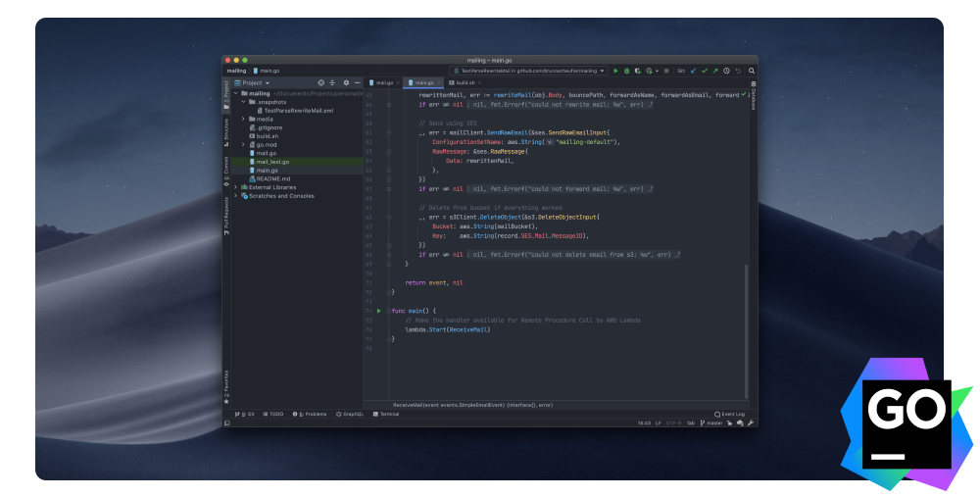980x498 pixels.
Task: Open the Problems tool window
Action: (310, 414)
